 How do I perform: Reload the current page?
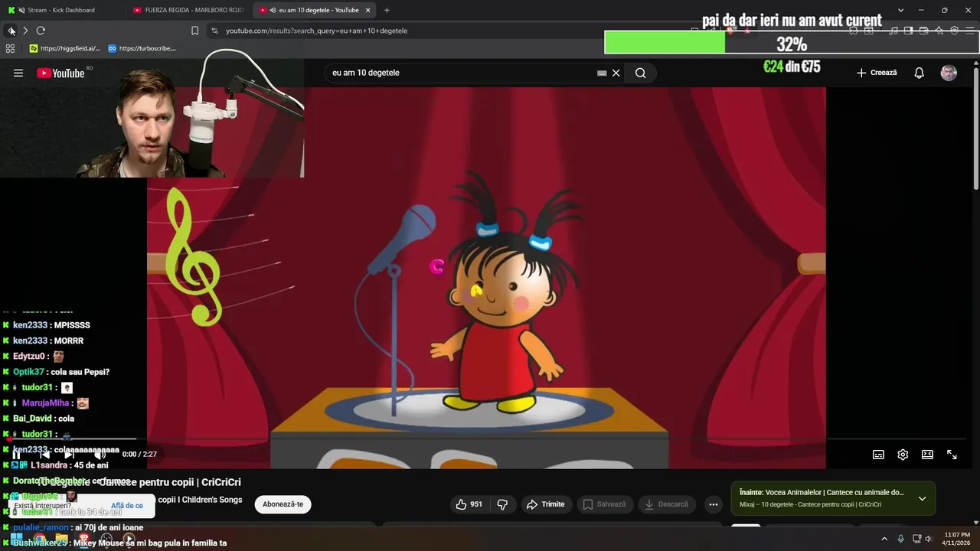point(41,31)
